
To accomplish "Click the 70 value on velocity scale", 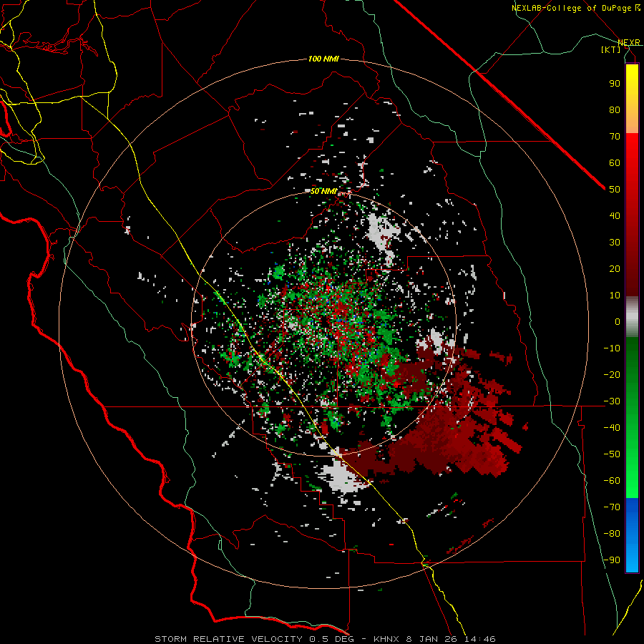I will 615,137.
